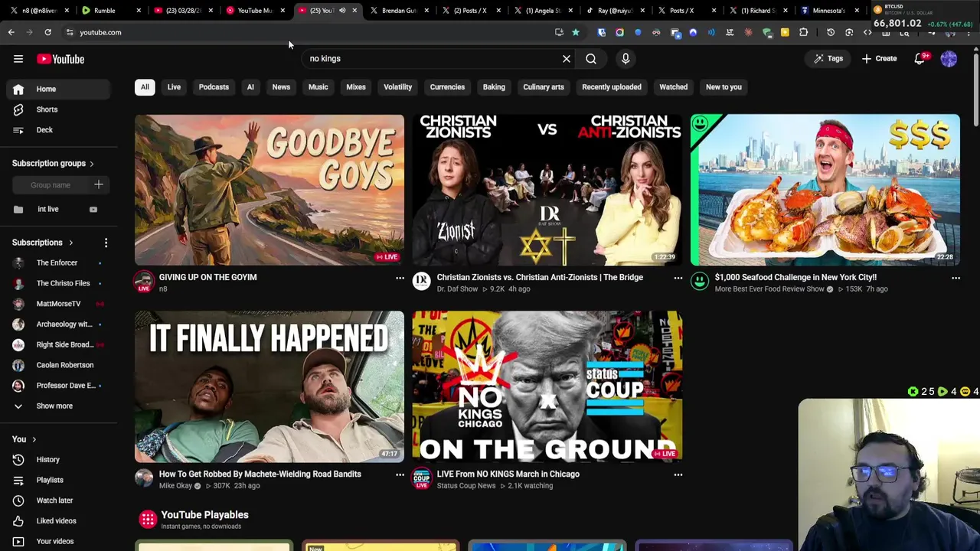Add a new subscription group with plus
Screen dimensions: 980x551
[x=98, y=184]
